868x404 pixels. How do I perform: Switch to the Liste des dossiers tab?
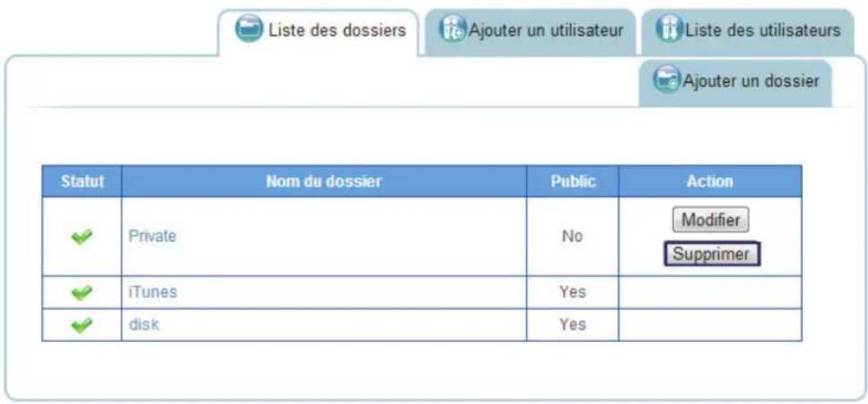[335, 31]
